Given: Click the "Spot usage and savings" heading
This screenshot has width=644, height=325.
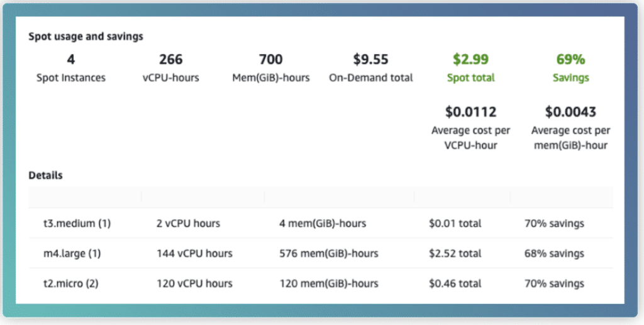Looking at the screenshot, I should [x=86, y=37].
